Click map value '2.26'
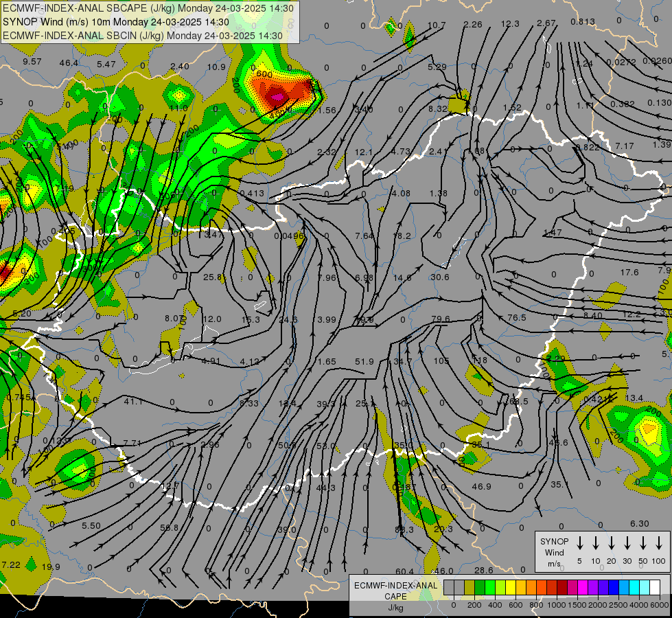Screen dimensions: 672x618 pos(473,25)
